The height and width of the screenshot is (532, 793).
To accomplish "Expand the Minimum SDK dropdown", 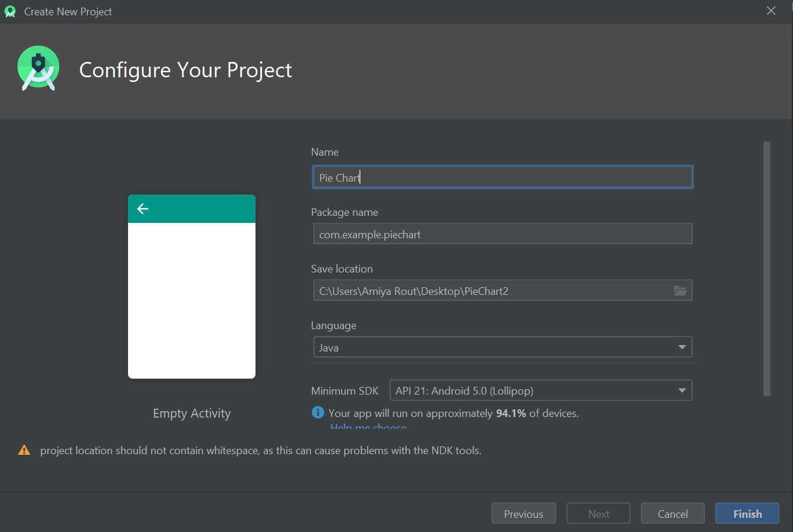I will (540, 390).
